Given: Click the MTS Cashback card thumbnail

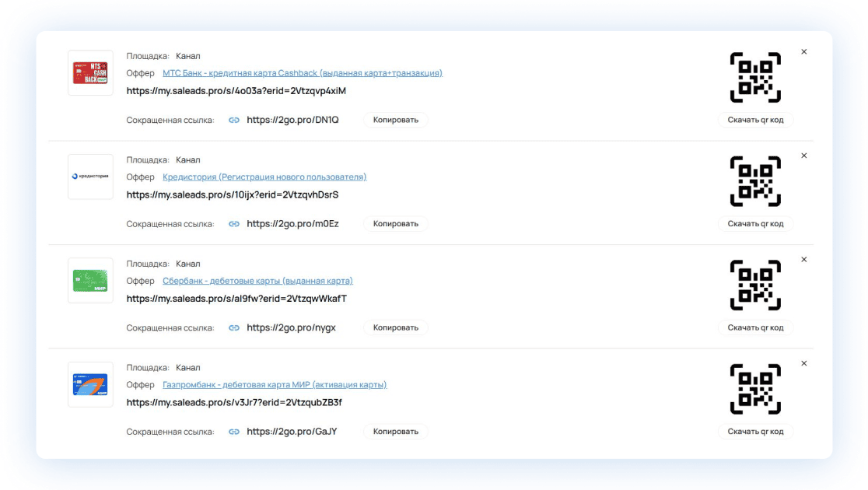Looking at the screenshot, I should pos(90,73).
